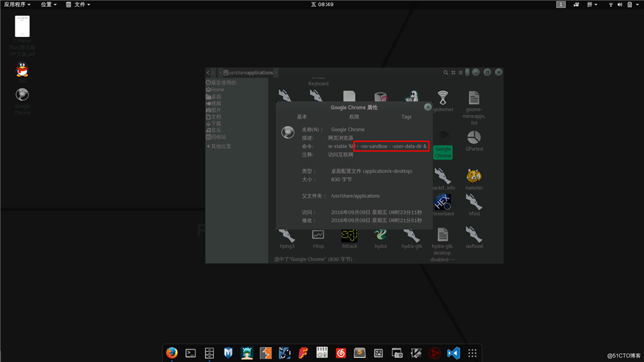
Task: Switch to the Tags tab in properties
Action: 407,117
